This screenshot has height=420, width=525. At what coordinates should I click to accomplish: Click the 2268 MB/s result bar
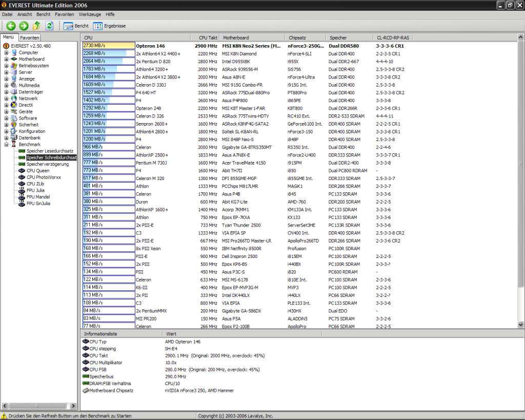coord(109,53)
